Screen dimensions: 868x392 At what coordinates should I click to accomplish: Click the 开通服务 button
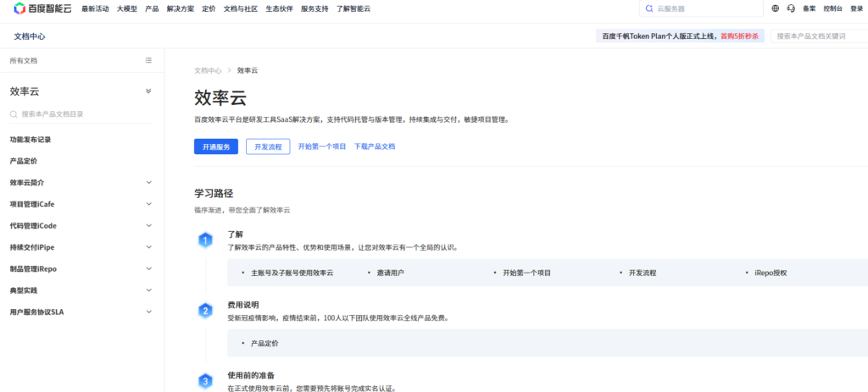[x=216, y=146]
